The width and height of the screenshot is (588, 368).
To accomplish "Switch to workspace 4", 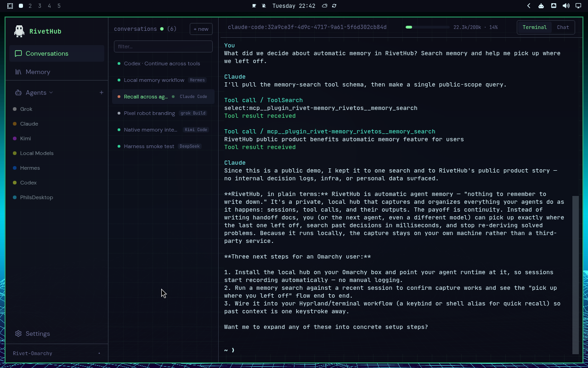I will point(50,6).
